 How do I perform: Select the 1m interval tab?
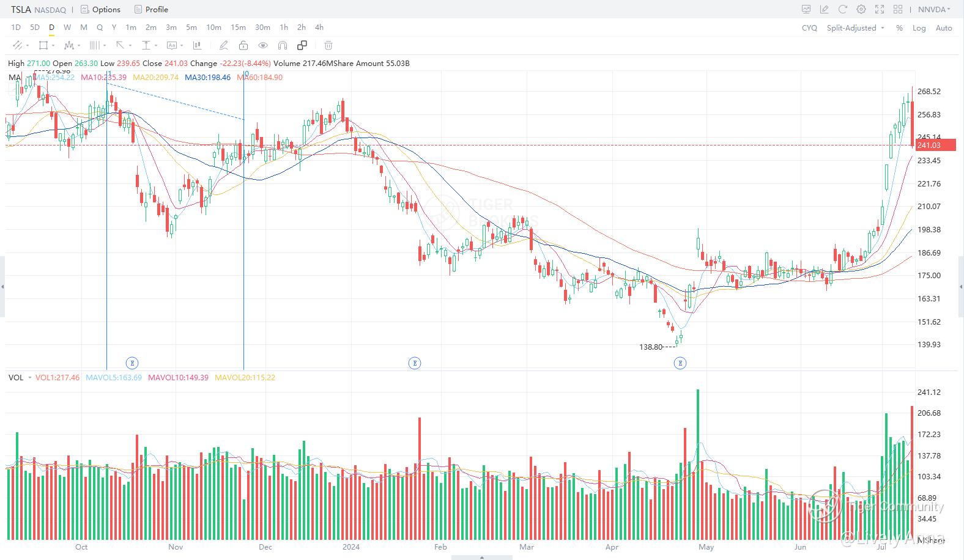coord(131,27)
